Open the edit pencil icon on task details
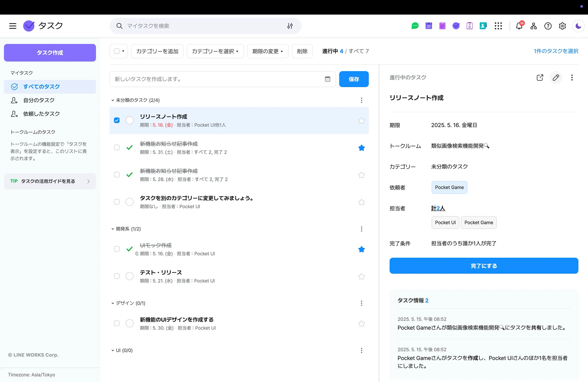 point(556,78)
